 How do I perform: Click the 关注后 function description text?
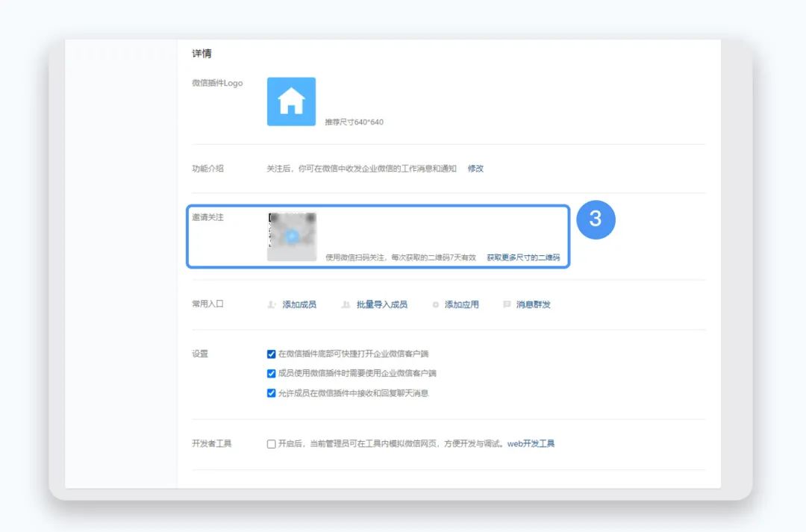pos(361,169)
